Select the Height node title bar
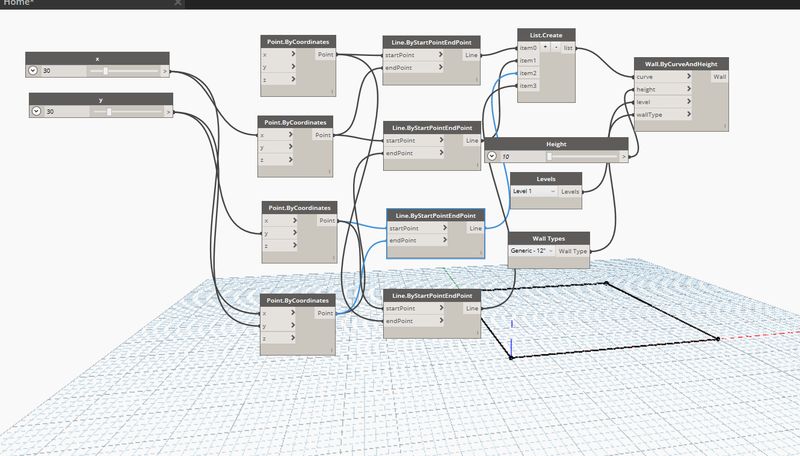Image resolution: width=800 pixels, height=456 pixels. pyautogui.click(x=556, y=144)
